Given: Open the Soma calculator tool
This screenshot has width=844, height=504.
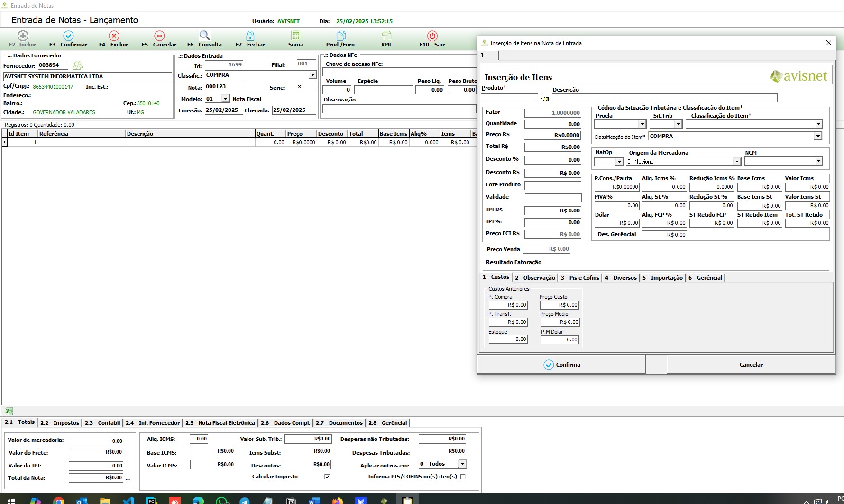Looking at the screenshot, I should click(295, 36).
